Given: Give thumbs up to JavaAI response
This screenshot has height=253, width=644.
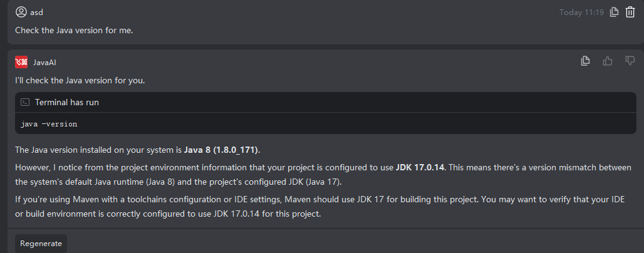Looking at the screenshot, I should click(608, 61).
